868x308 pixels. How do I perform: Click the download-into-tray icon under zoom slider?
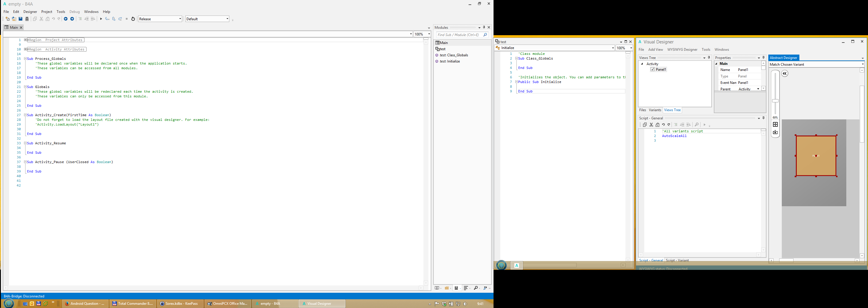tap(775, 132)
